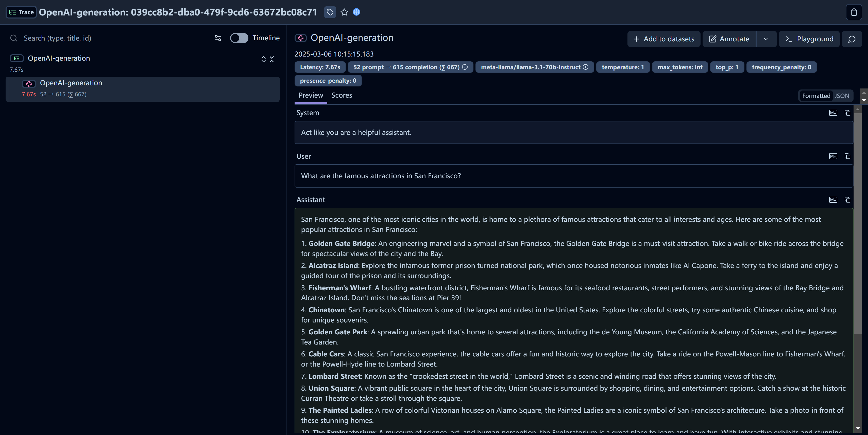
Task: Click the trace icon beside top-level OpenAI-generation
Action: (16, 58)
